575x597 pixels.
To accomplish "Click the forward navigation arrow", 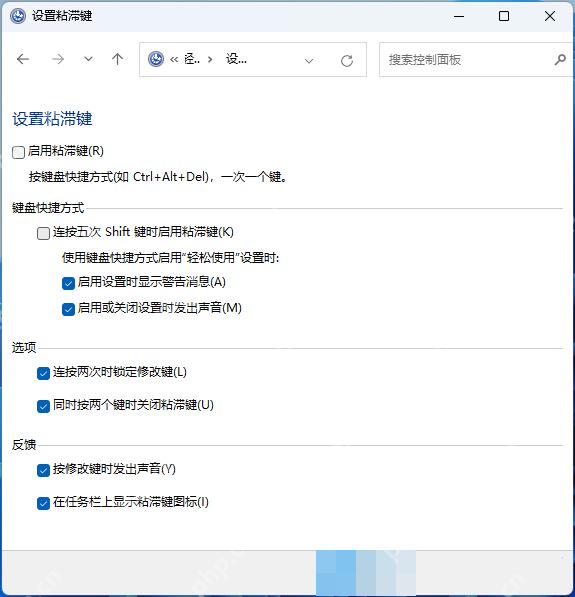I will click(58, 59).
